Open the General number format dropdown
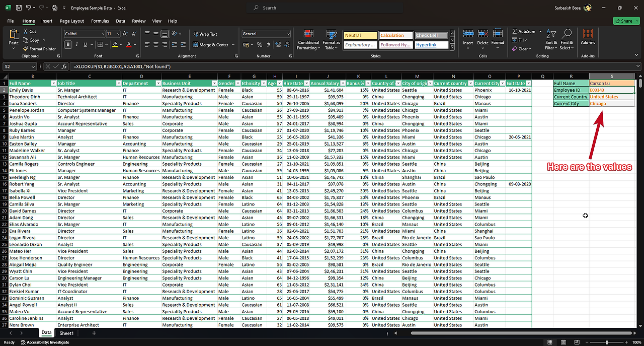 point(288,34)
